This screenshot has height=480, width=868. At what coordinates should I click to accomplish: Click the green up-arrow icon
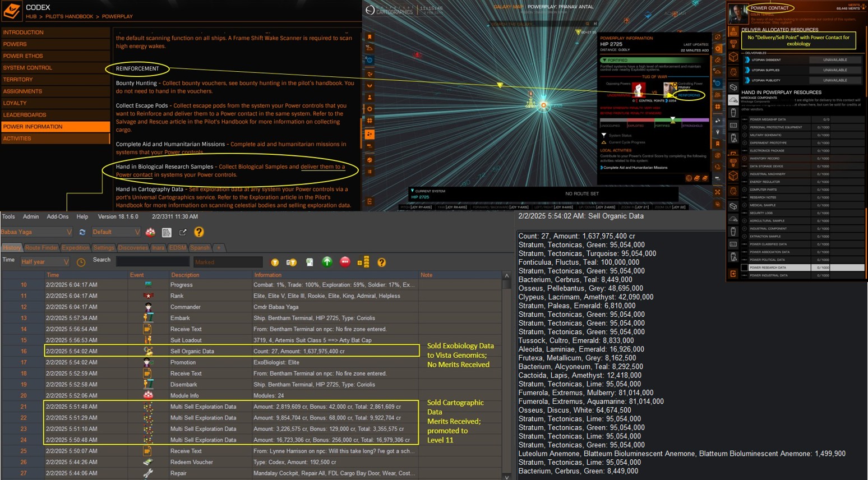(x=327, y=261)
